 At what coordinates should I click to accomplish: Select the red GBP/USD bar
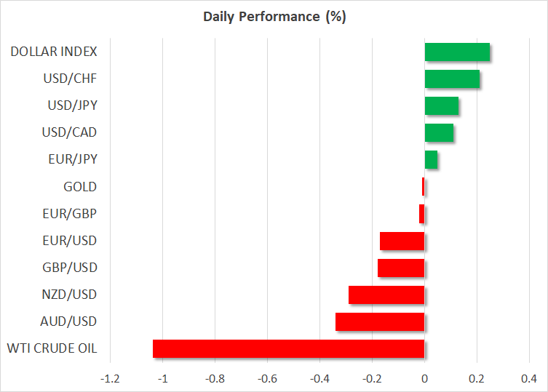coord(400,268)
